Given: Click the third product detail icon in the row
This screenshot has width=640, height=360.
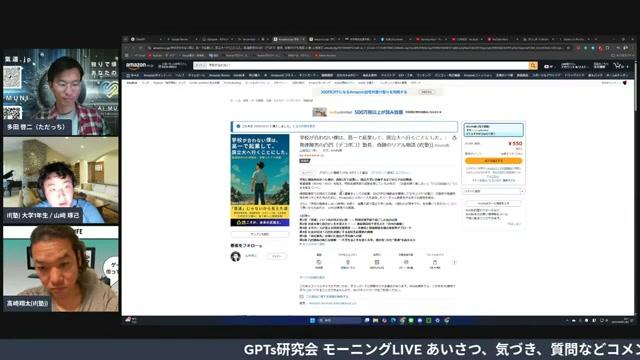Looking at the screenshot, I should tap(377, 262).
